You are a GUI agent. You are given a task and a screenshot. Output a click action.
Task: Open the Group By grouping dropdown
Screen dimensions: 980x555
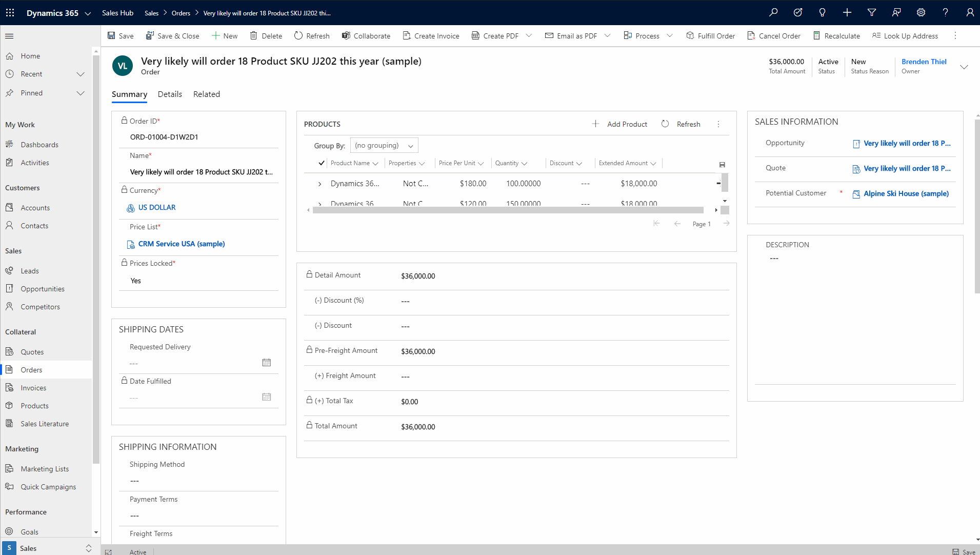[384, 145]
